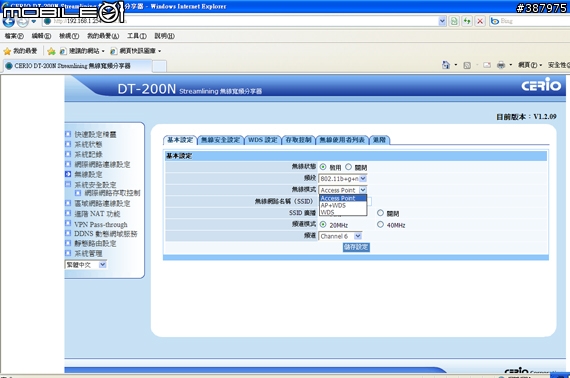The height and width of the screenshot is (378, 570).
Task: Expand the 系統安全設定 sidebar section
Action: (95, 184)
